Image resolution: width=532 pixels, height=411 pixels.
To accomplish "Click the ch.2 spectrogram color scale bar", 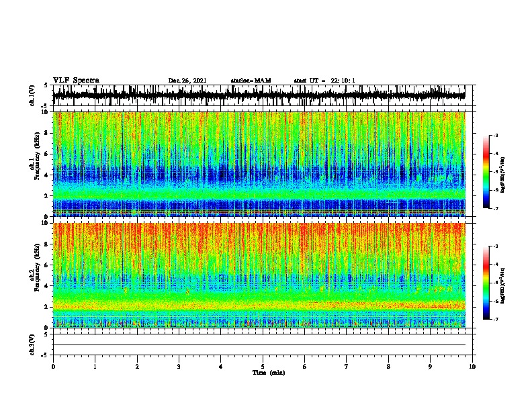I will coord(486,283).
